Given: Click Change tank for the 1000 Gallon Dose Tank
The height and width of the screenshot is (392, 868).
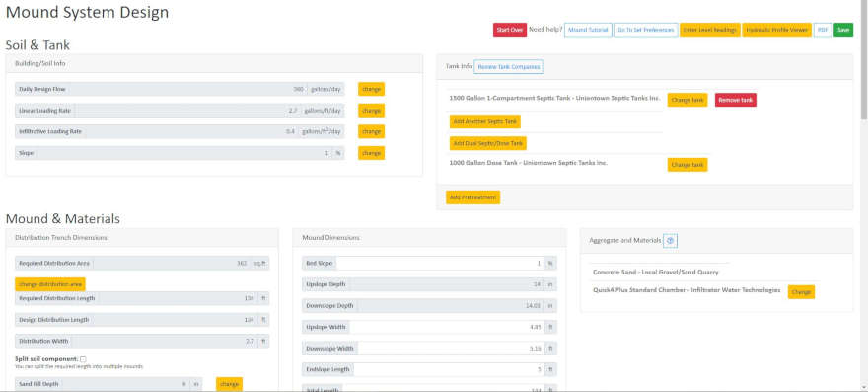Looking at the screenshot, I should coord(687,165).
